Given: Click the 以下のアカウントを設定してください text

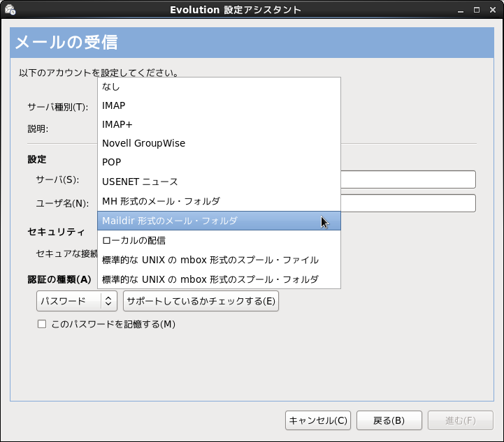Looking at the screenshot, I should click(99, 73).
